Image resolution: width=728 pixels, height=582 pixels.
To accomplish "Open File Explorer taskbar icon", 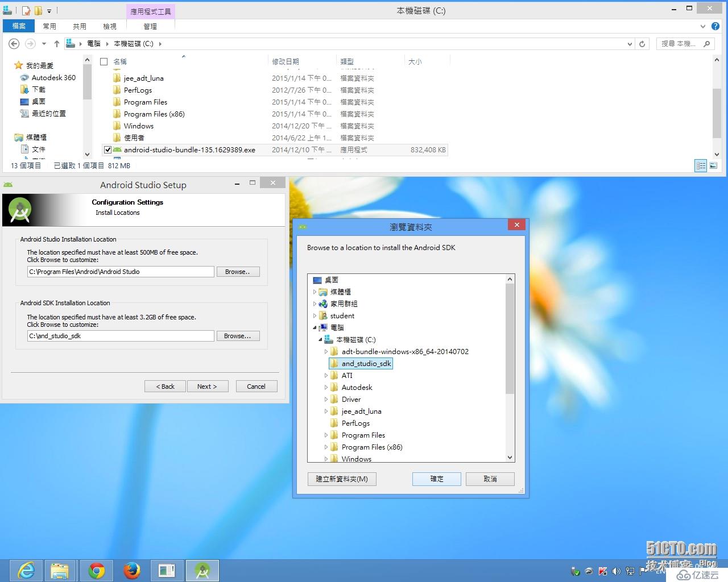I will tap(60, 570).
